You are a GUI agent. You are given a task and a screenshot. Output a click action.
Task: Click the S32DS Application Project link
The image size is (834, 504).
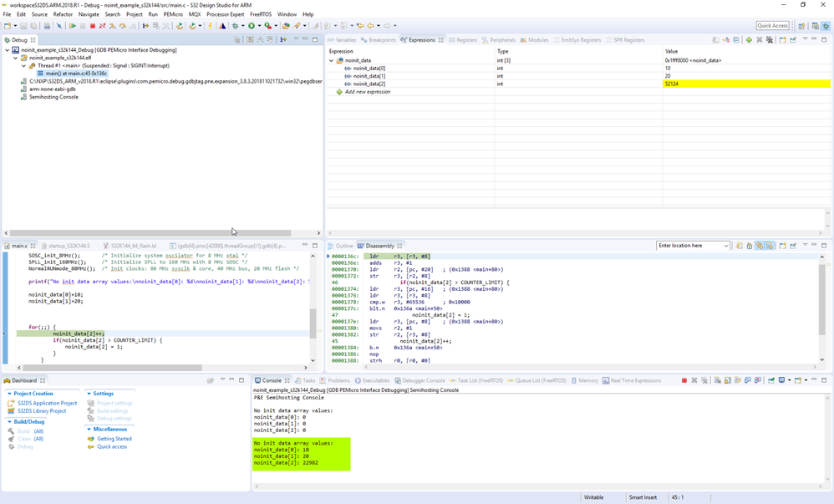tap(48, 404)
